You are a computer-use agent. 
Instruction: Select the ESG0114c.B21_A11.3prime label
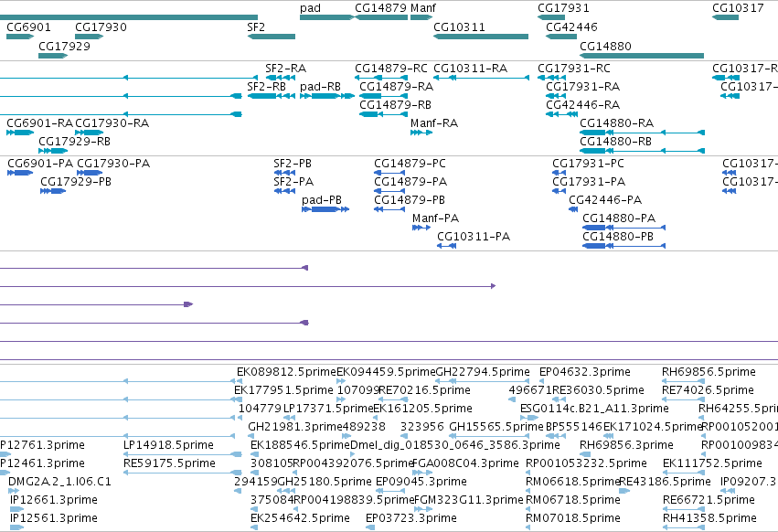pos(594,409)
